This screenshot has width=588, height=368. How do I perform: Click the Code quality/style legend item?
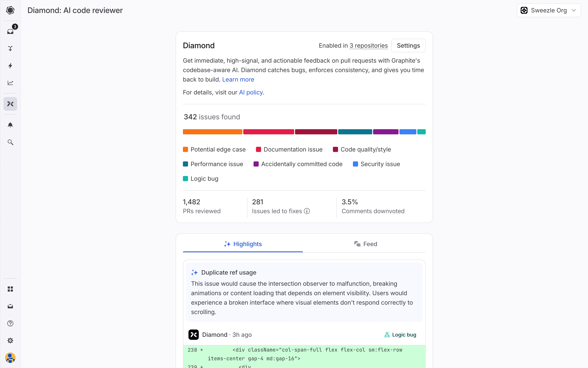tap(362, 149)
